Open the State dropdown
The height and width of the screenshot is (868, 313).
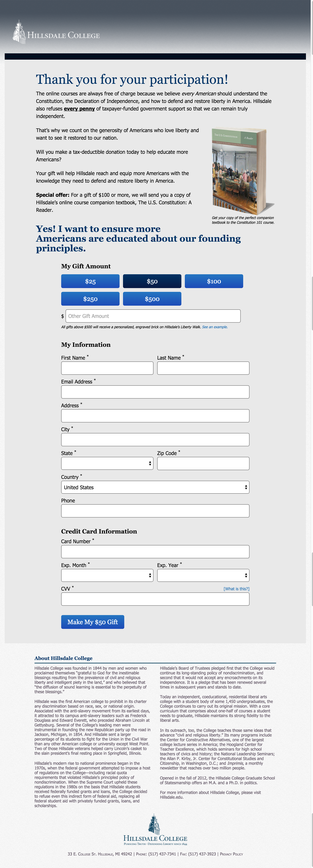click(x=107, y=463)
